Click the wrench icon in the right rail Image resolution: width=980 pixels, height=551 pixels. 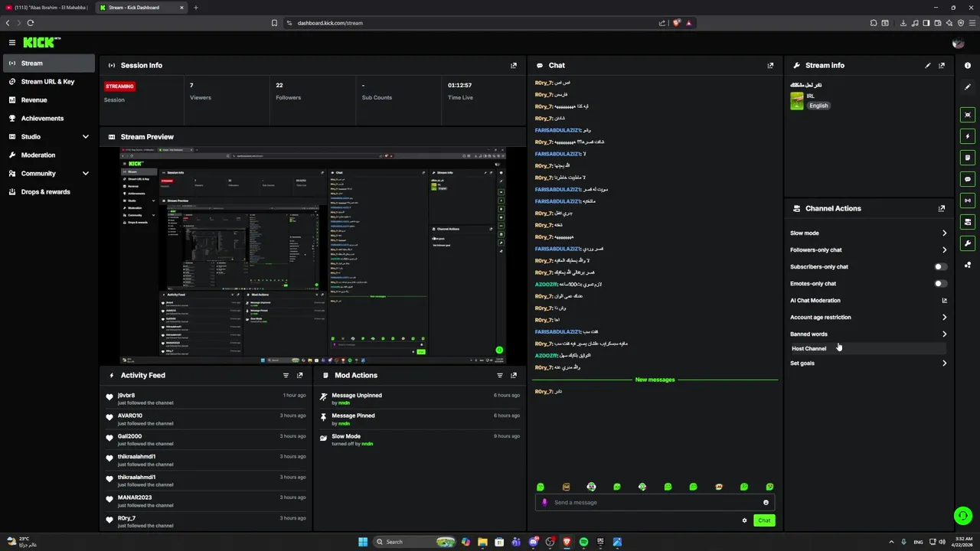tap(968, 243)
